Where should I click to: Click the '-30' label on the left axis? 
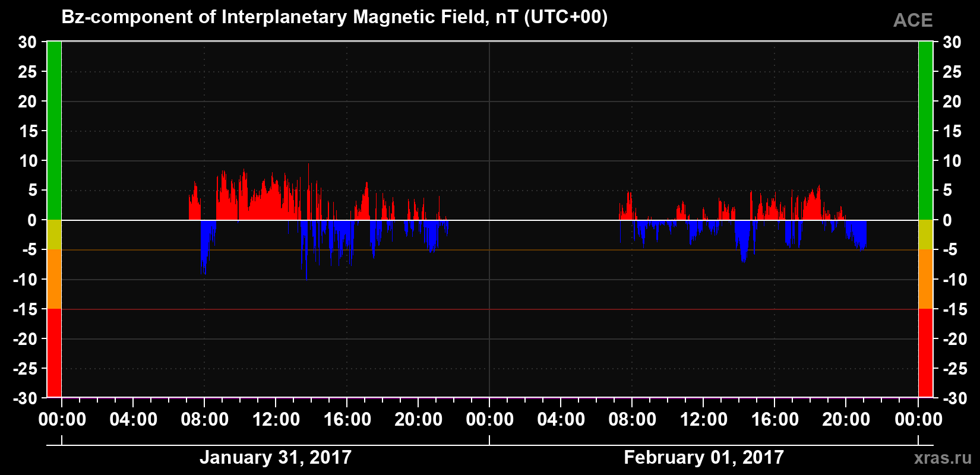point(25,398)
